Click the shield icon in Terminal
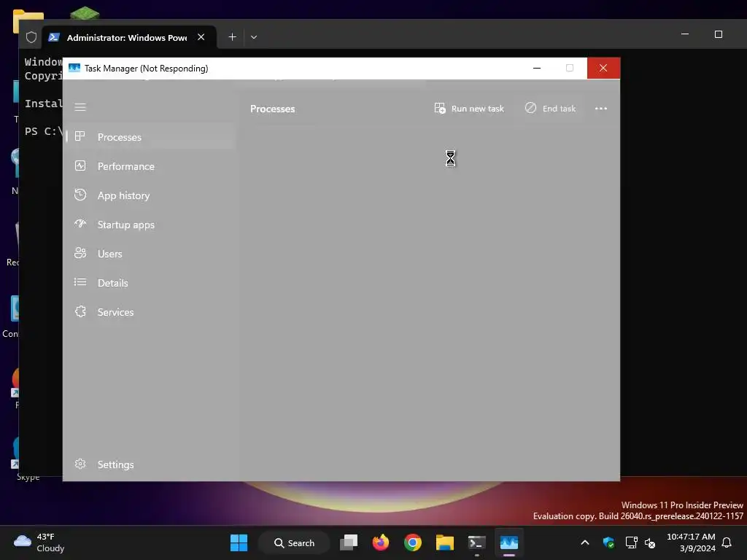This screenshot has height=560, width=747. coord(31,37)
